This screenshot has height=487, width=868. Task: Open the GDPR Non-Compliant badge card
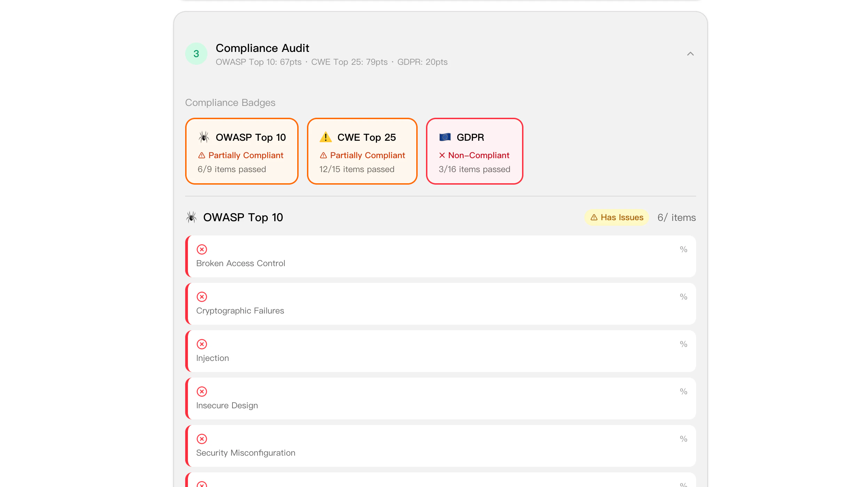point(474,151)
